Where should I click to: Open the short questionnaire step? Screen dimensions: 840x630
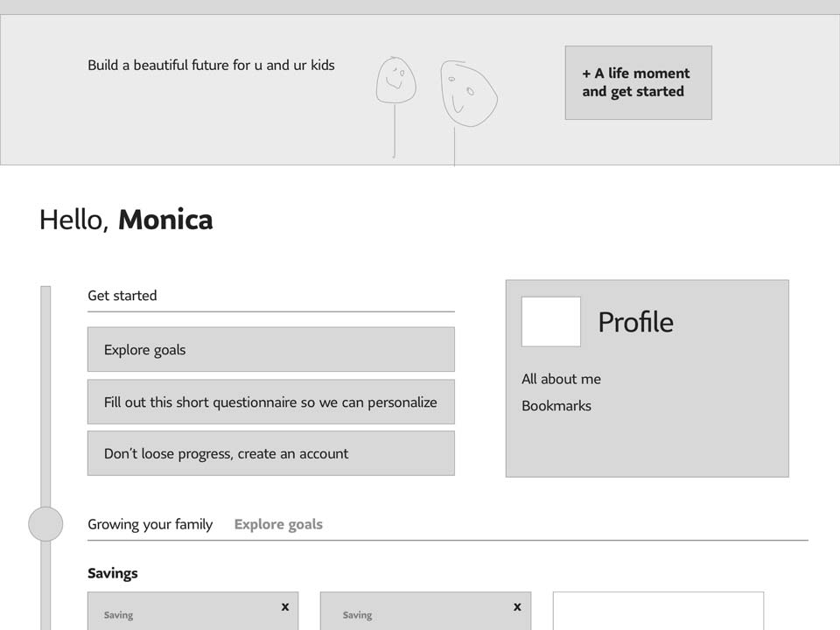(271, 402)
